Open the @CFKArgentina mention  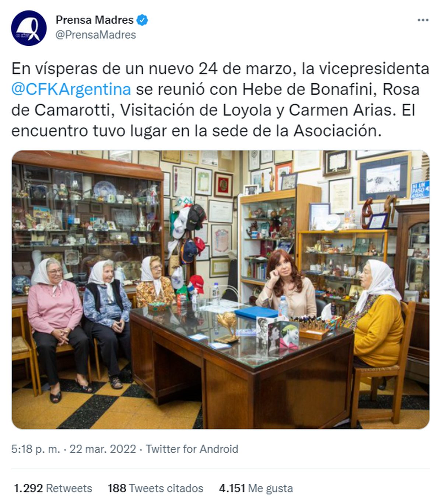click(71, 89)
